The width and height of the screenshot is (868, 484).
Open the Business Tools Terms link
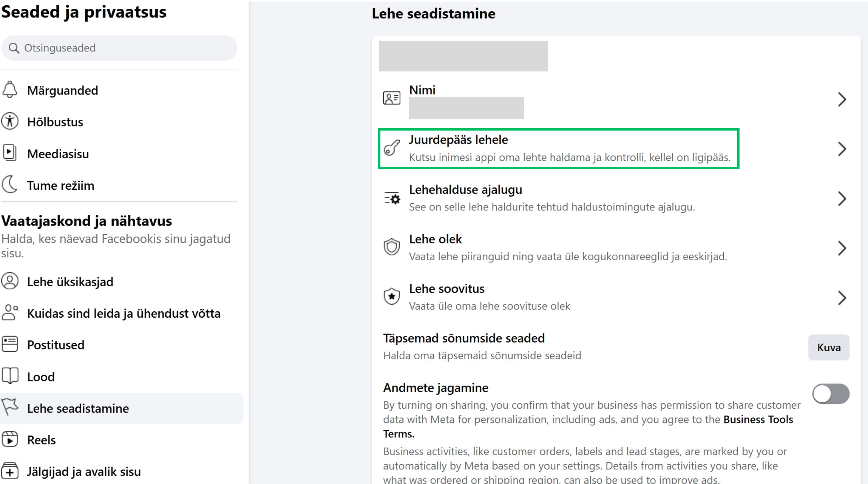pos(758,420)
